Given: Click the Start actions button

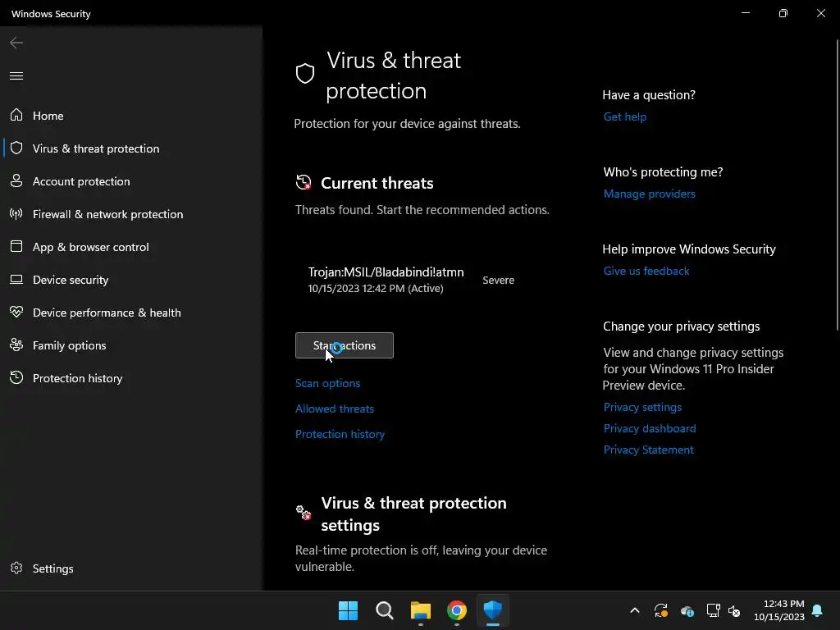Looking at the screenshot, I should point(344,345).
